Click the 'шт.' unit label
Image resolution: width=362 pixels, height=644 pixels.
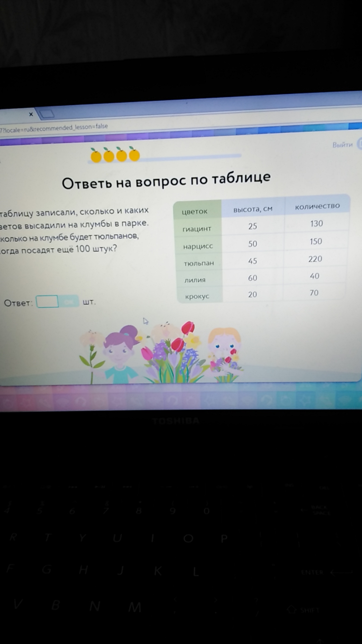(89, 302)
